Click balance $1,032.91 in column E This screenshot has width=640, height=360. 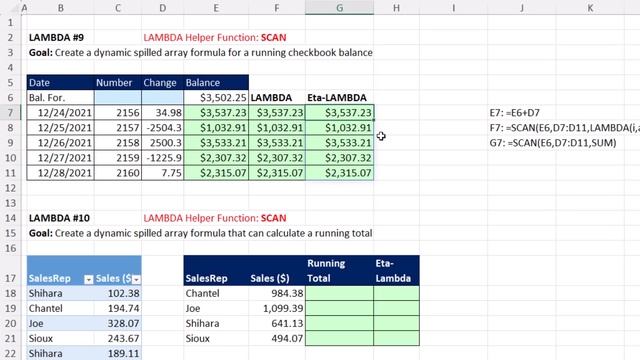[x=216, y=128]
